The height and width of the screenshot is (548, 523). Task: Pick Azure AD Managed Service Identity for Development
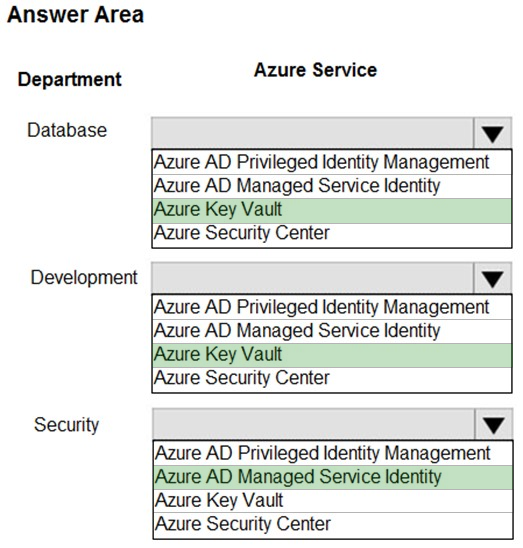(x=332, y=331)
